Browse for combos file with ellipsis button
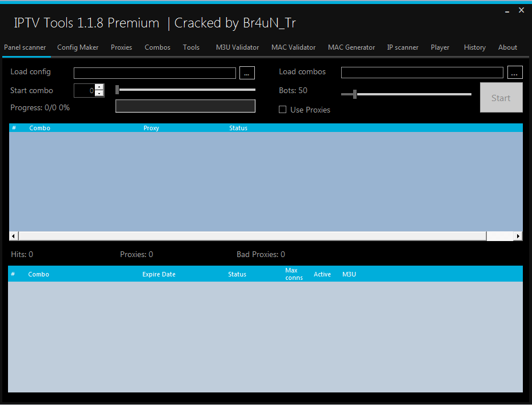This screenshot has height=405, width=532. [x=515, y=72]
